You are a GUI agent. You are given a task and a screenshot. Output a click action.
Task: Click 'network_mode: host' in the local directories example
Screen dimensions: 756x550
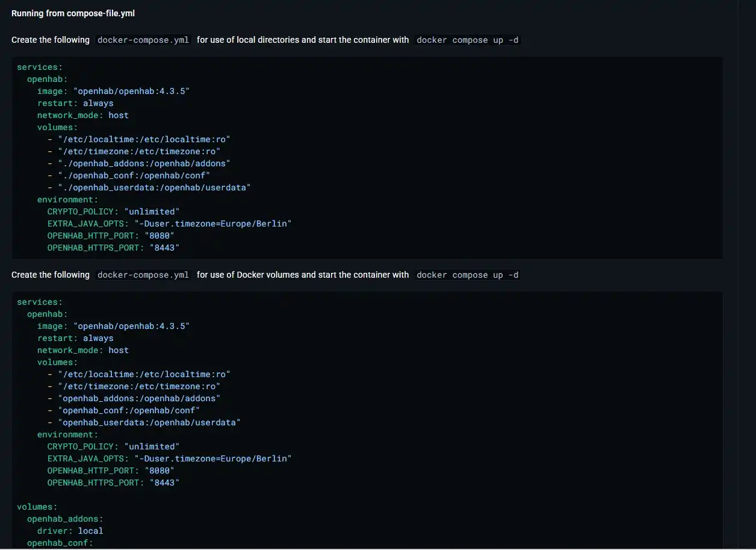[x=83, y=115]
